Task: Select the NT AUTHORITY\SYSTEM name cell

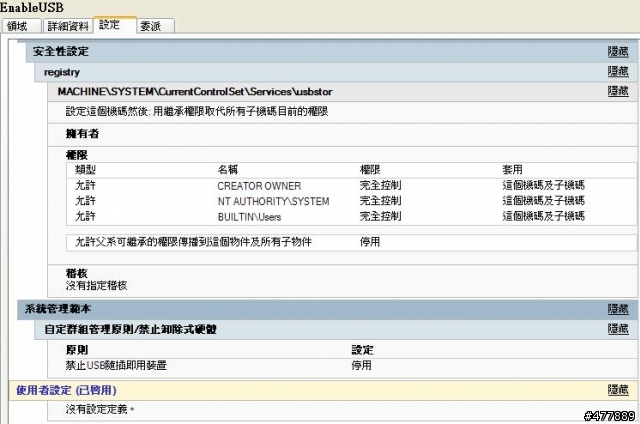Action: point(273,201)
